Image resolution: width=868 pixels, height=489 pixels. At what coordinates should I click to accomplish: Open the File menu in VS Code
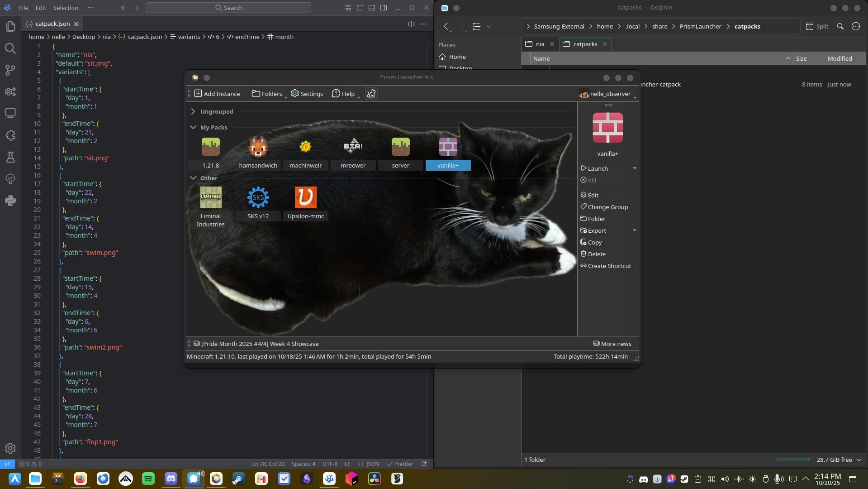tap(24, 8)
